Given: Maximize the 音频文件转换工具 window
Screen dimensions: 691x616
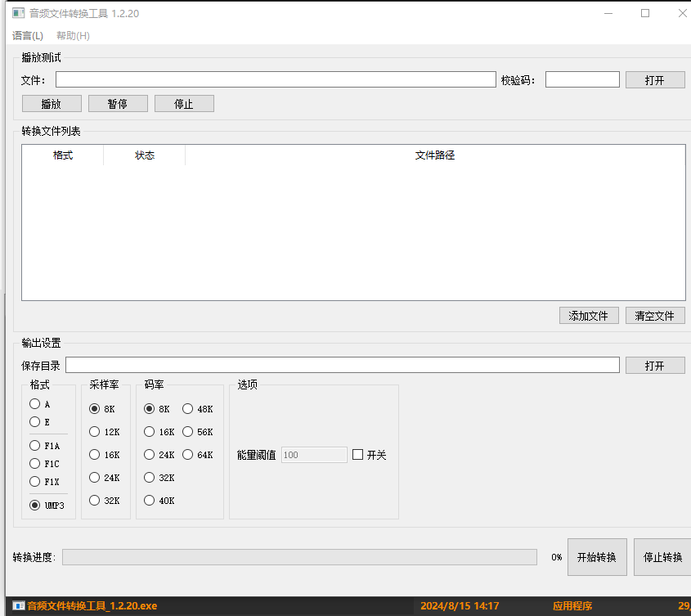Looking at the screenshot, I should pyautogui.click(x=645, y=13).
